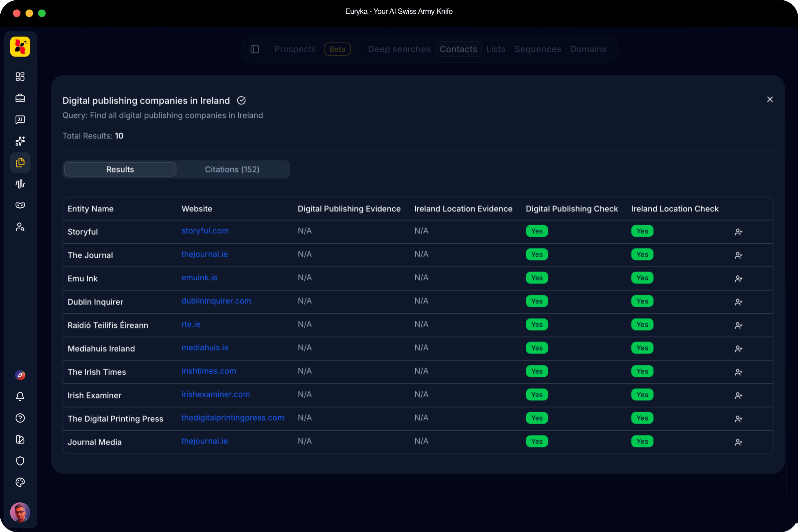The image size is (798, 532).
Task: Close the search results dialog
Action: click(x=770, y=99)
